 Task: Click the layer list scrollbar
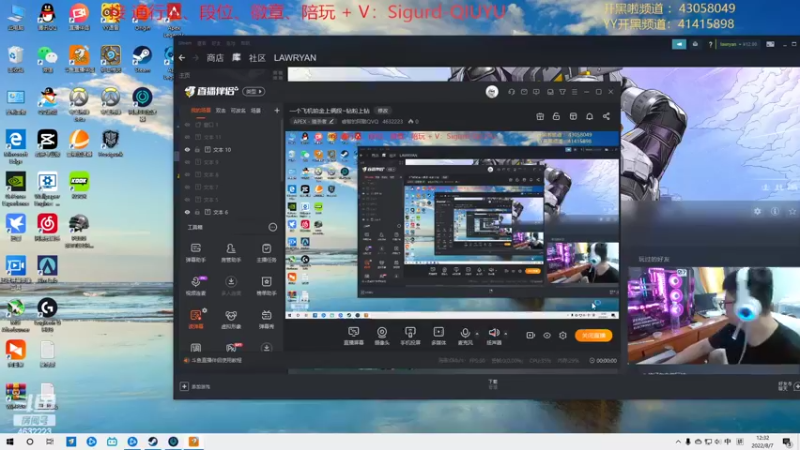(x=281, y=152)
